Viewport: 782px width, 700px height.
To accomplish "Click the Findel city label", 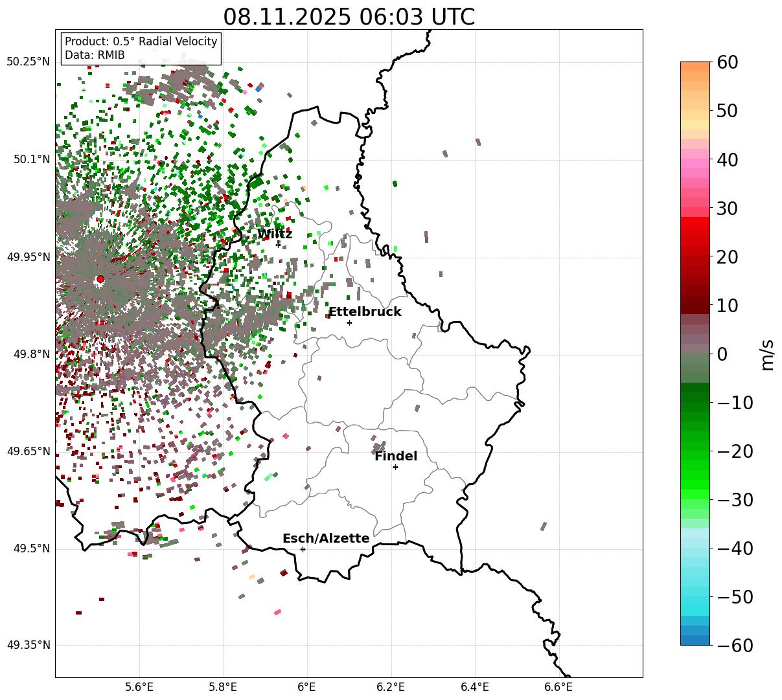I will (396, 457).
